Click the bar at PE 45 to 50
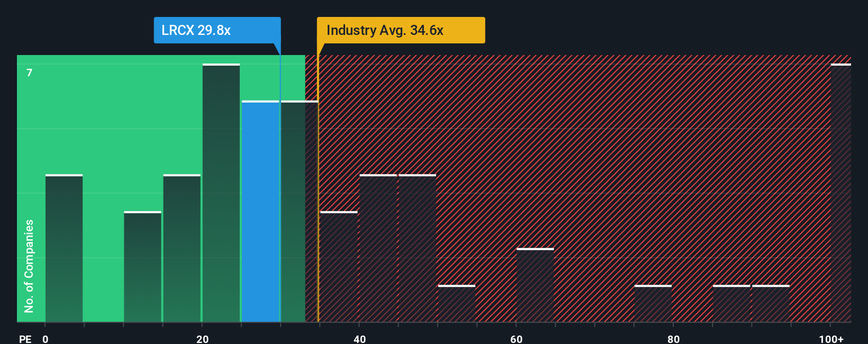Image resolution: width=868 pixels, height=344 pixels. pyautogui.click(x=418, y=248)
